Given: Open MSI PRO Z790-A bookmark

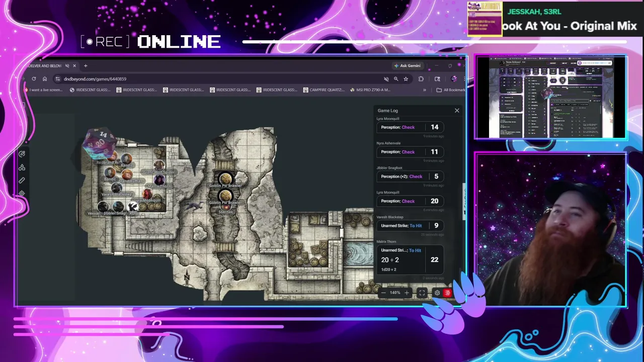Looking at the screenshot, I should tap(370, 90).
